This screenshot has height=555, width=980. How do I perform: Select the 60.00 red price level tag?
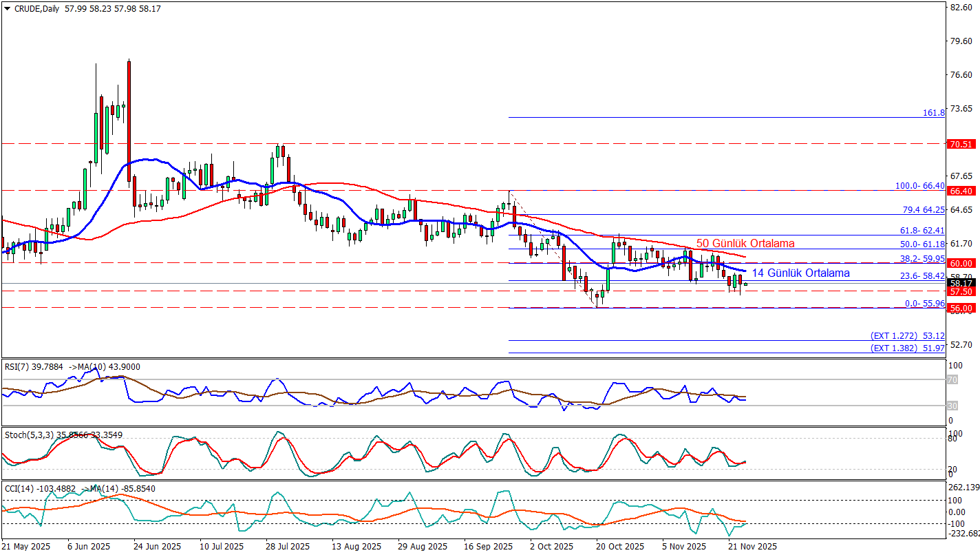coord(959,263)
